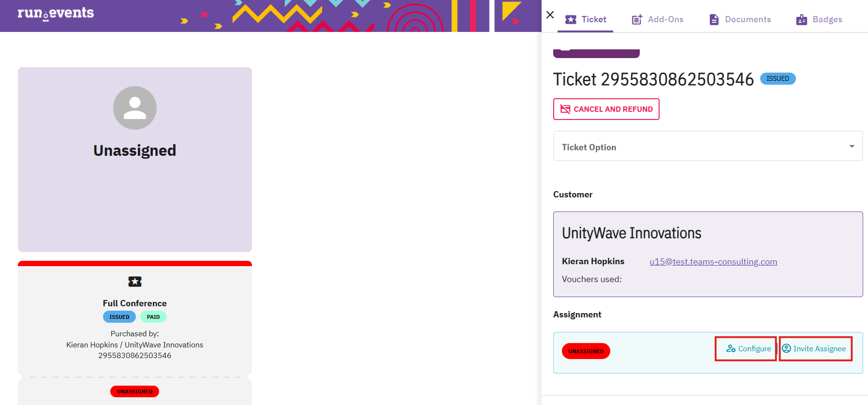Viewport: 868px width, 405px height.
Task: Click the Documents tab file icon
Action: pos(714,19)
